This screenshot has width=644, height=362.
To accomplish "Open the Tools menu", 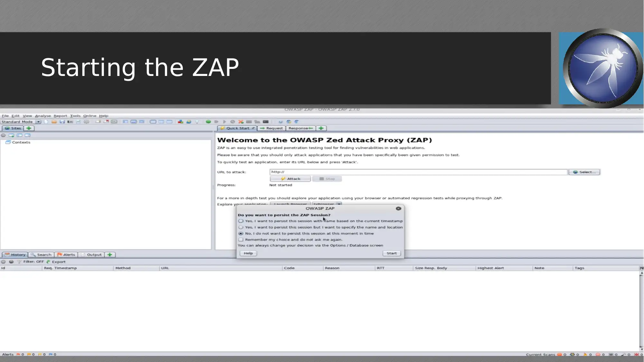I will [x=75, y=116].
